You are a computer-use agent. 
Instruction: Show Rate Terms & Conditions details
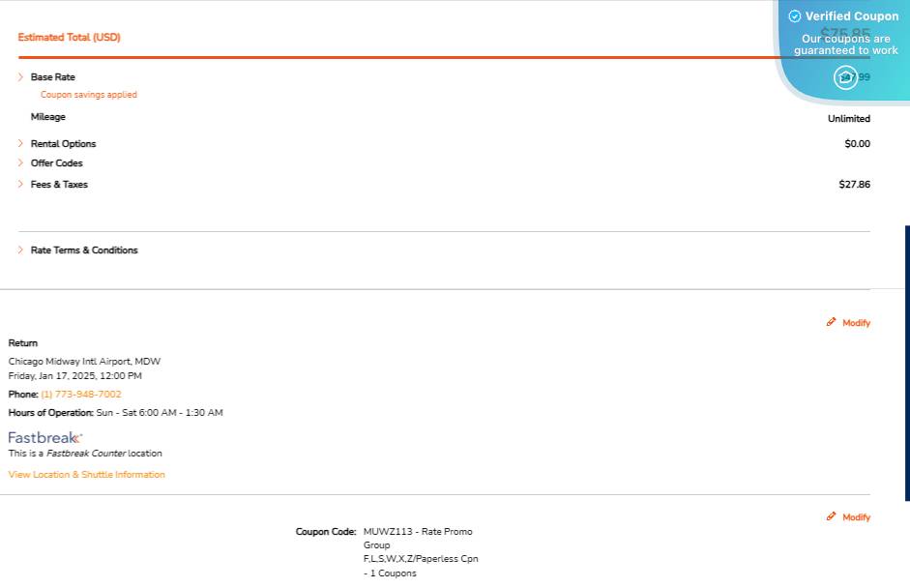coord(20,250)
